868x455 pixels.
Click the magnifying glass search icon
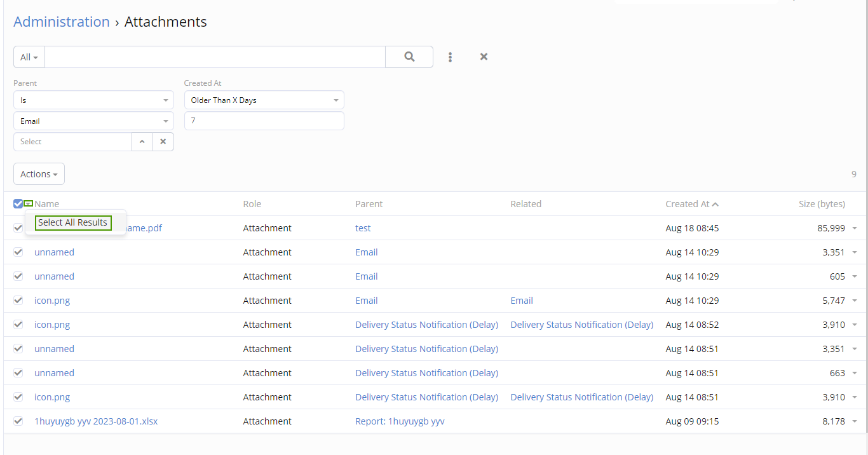pos(409,57)
